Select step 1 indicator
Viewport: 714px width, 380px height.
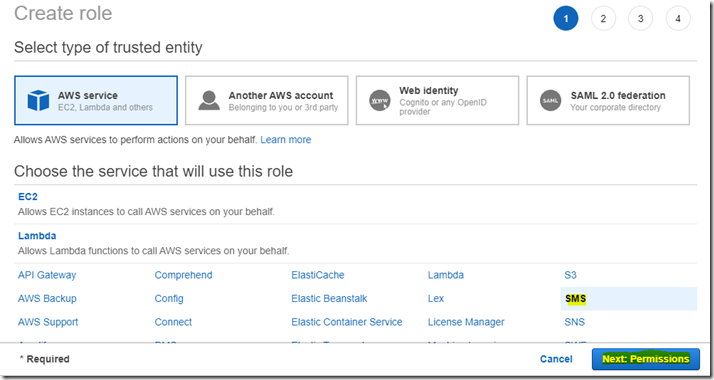click(566, 19)
